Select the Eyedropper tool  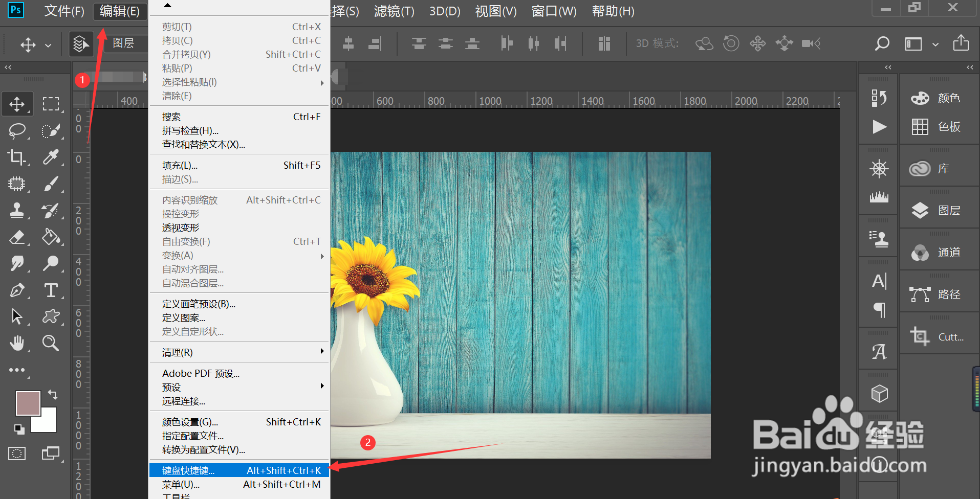[x=51, y=157]
